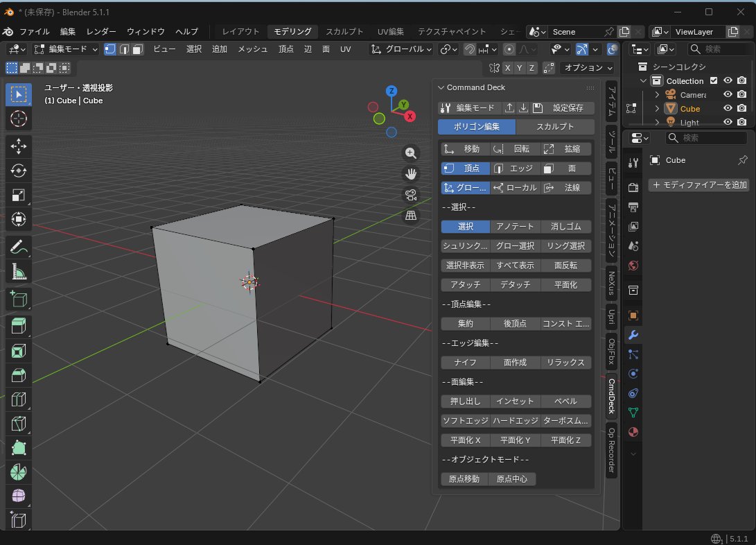Screen dimensions: 756x545
Task: Select the Annotate pencil tool
Action: point(18,248)
